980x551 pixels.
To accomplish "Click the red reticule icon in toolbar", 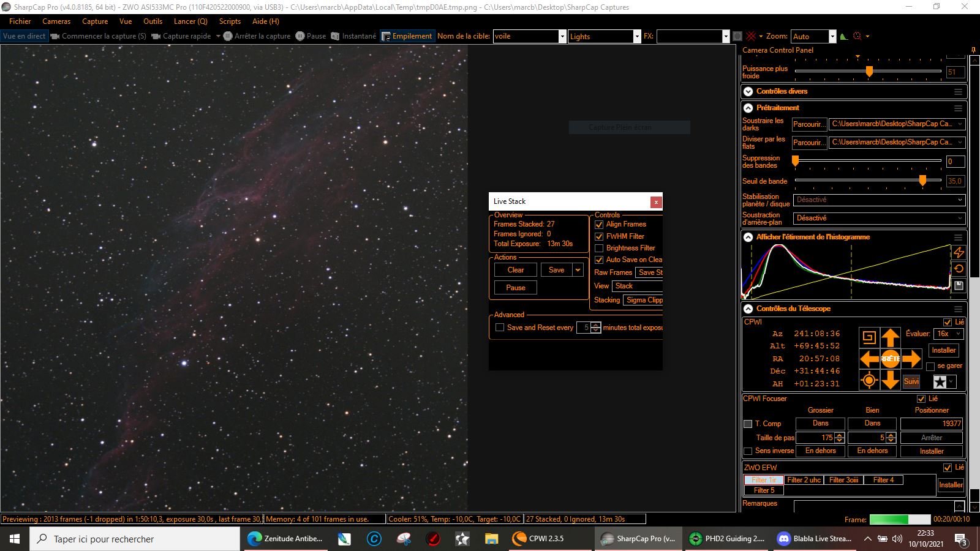I will [751, 36].
